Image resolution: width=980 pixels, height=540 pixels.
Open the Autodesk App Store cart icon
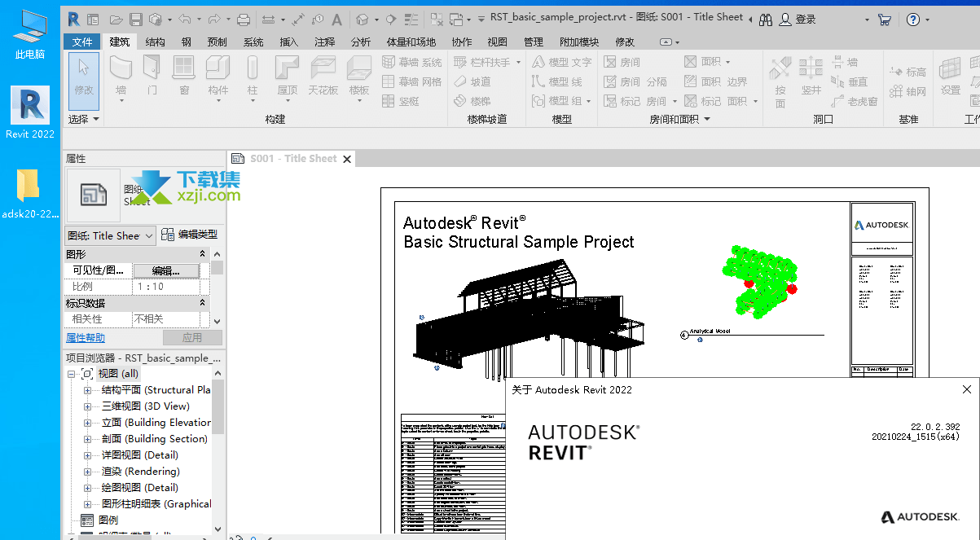pyautogui.click(x=885, y=19)
